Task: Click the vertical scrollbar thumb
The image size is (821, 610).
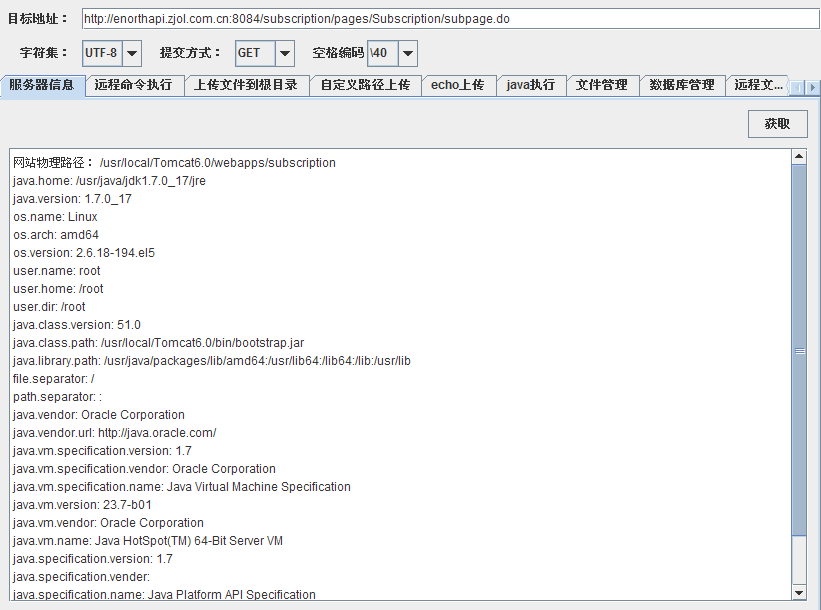Action: coord(799,350)
